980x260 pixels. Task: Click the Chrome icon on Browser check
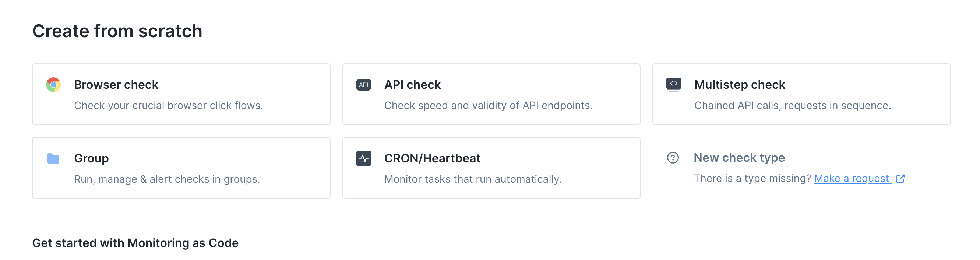54,84
